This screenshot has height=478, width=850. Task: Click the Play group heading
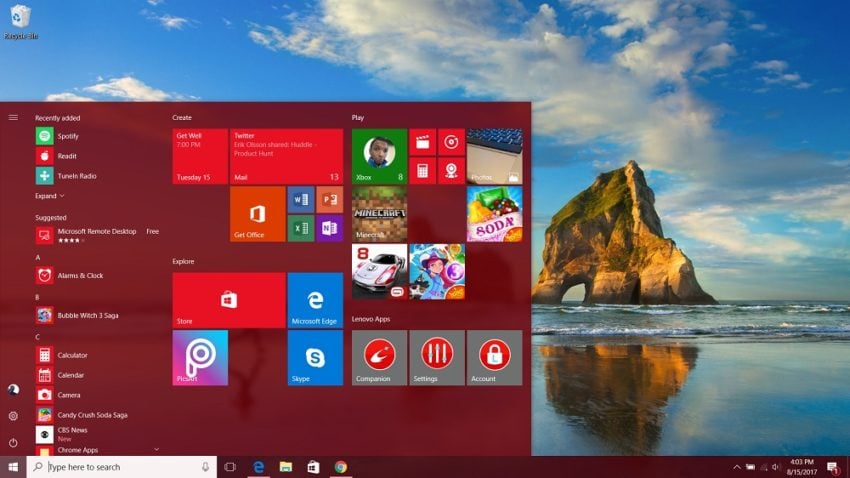(x=358, y=118)
